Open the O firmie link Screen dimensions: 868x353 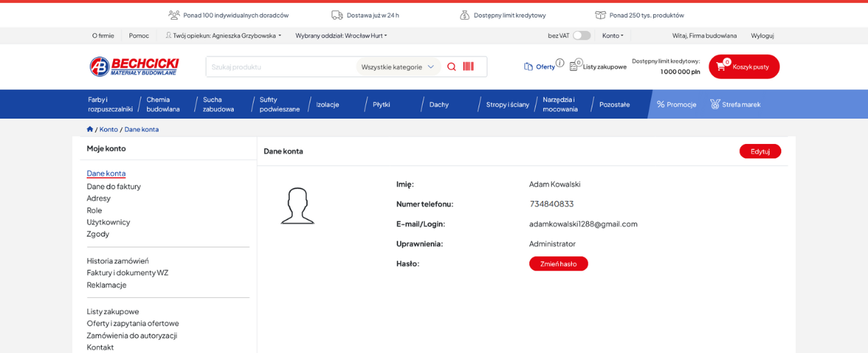[103, 35]
